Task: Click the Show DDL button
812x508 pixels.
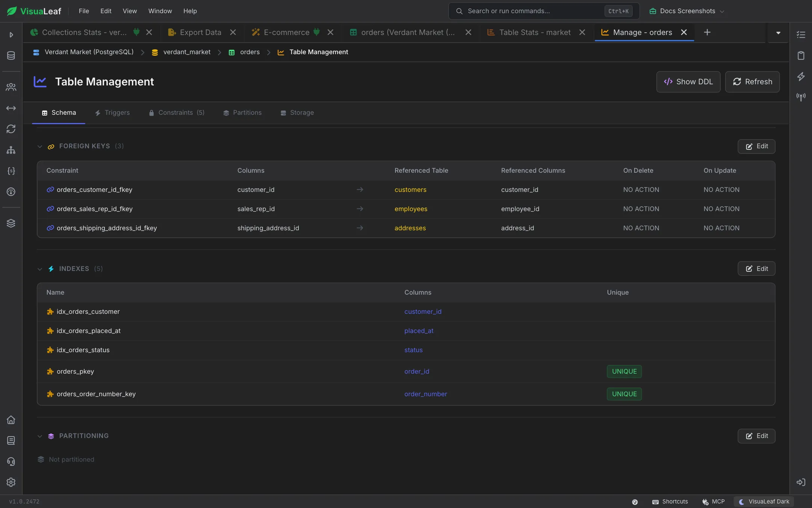Action: pyautogui.click(x=688, y=82)
